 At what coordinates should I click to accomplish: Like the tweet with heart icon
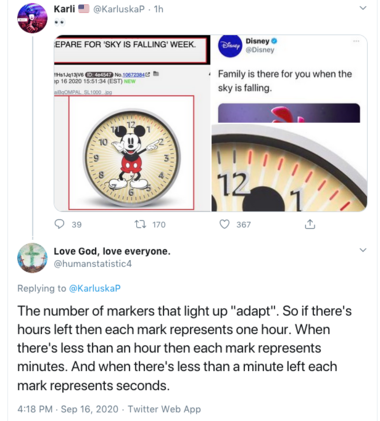tap(224, 224)
